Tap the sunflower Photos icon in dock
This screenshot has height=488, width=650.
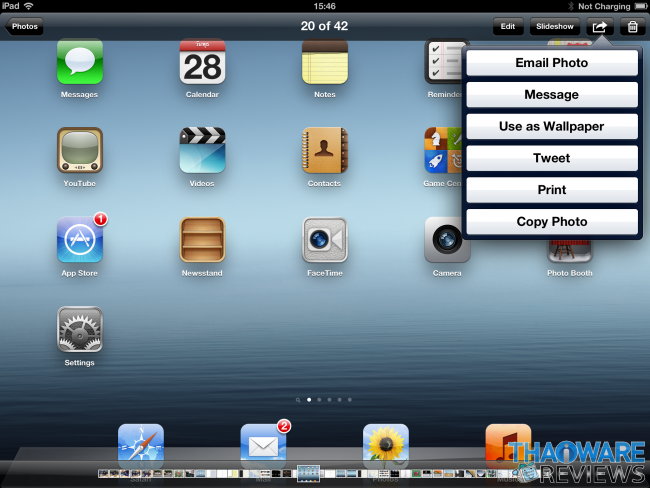386,447
